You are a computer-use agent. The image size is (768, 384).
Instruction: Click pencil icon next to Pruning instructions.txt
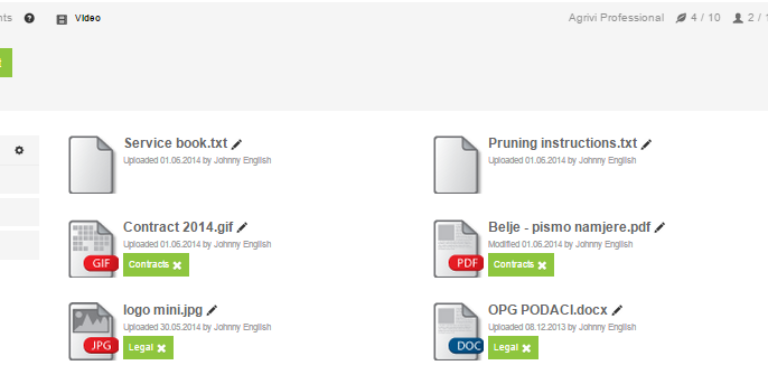pyautogui.click(x=647, y=144)
